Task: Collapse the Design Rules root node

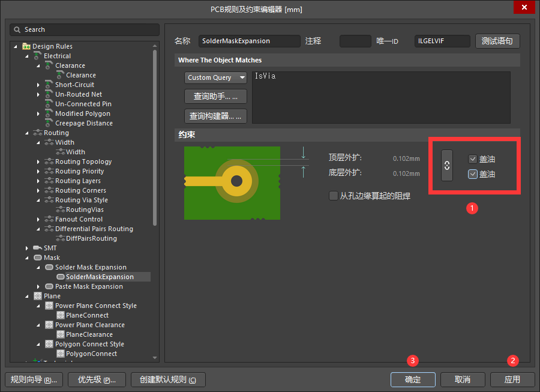Action: coord(15,46)
